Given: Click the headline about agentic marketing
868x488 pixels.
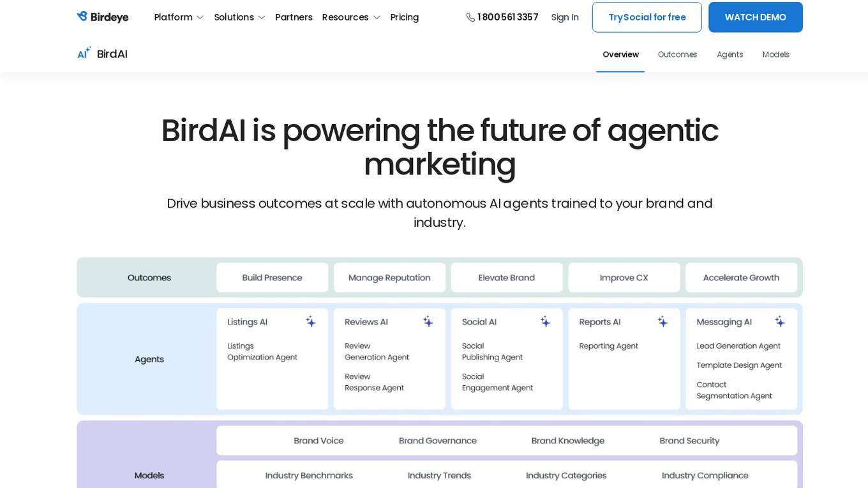Looking at the screenshot, I should click(x=440, y=148).
